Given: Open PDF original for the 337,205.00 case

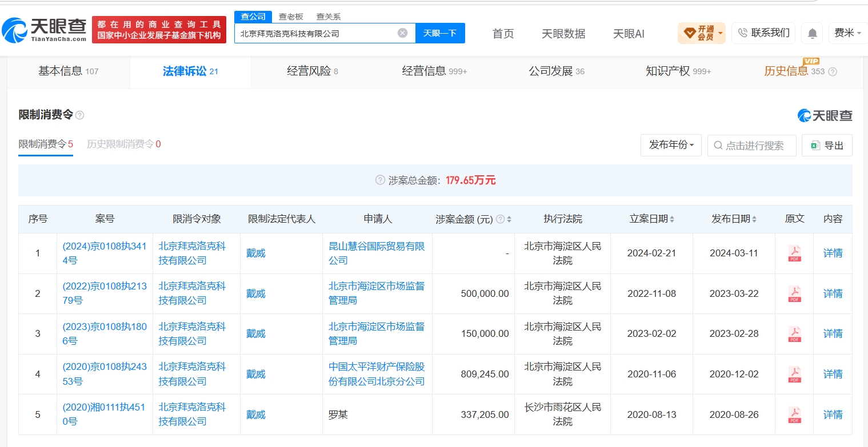Looking at the screenshot, I should (x=794, y=414).
